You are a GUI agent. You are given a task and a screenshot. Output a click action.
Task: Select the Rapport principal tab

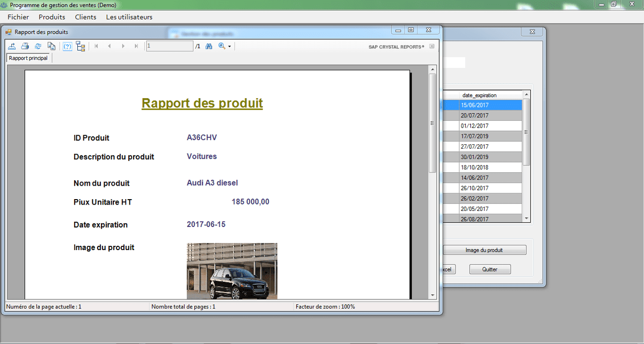[x=28, y=58]
